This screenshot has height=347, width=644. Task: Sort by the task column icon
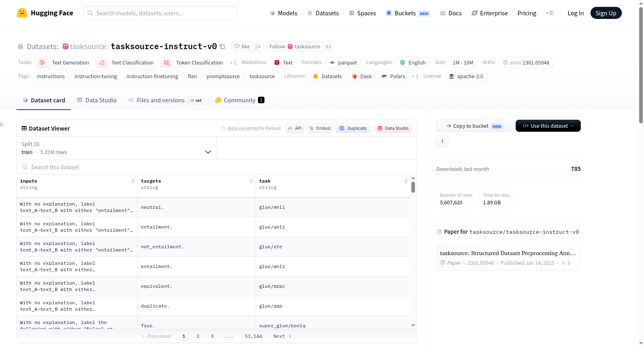coord(406,181)
